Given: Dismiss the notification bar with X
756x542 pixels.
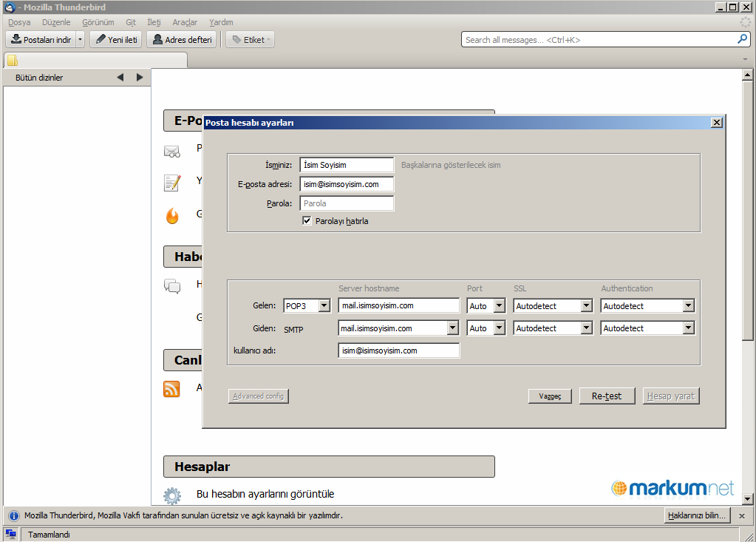Looking at the screenshot, I should pyautogui.click(x=742, y=515).
